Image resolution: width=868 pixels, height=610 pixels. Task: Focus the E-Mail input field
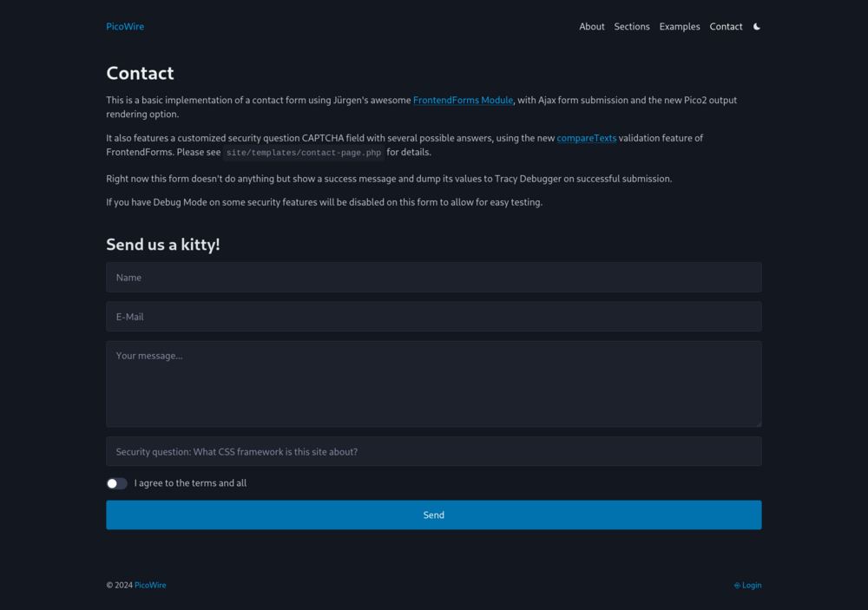(x=434, y=316)
